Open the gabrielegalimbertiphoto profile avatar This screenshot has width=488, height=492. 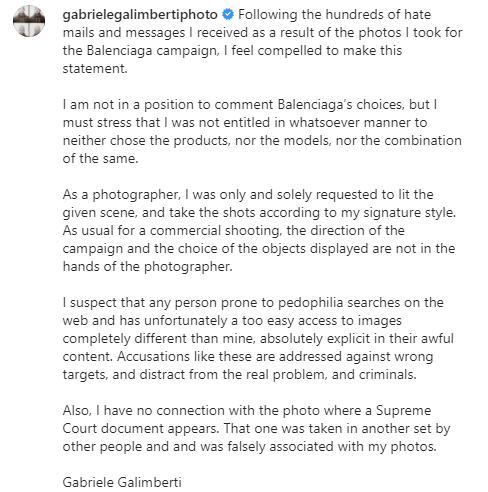tap(29, 21)
